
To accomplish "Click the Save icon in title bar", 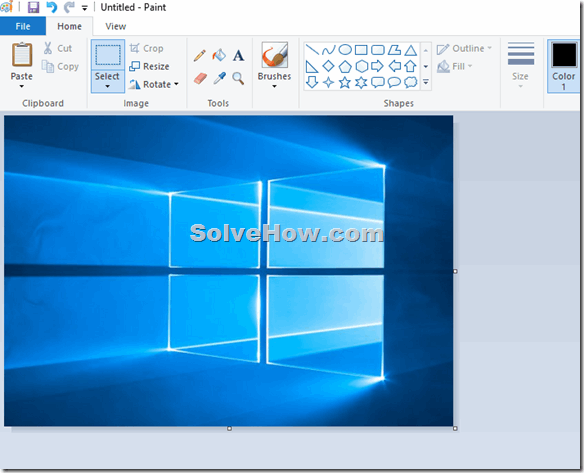I will click(34, 7).
